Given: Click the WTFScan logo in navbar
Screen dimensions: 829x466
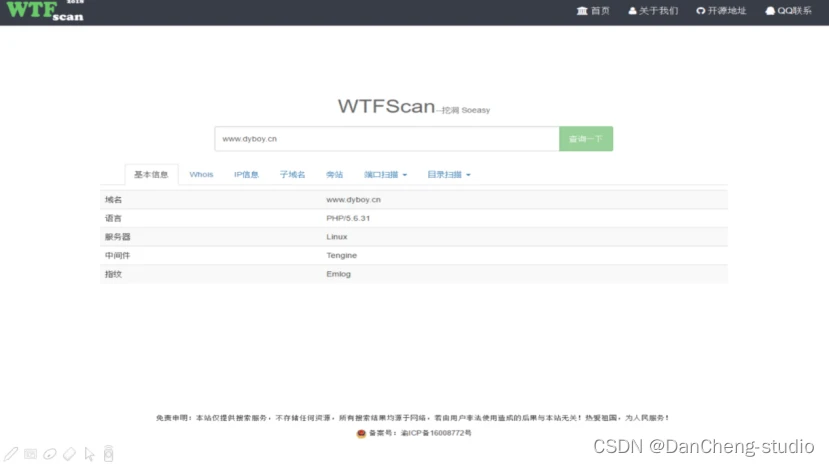Looking at the screenshot, I should (45, 11).
